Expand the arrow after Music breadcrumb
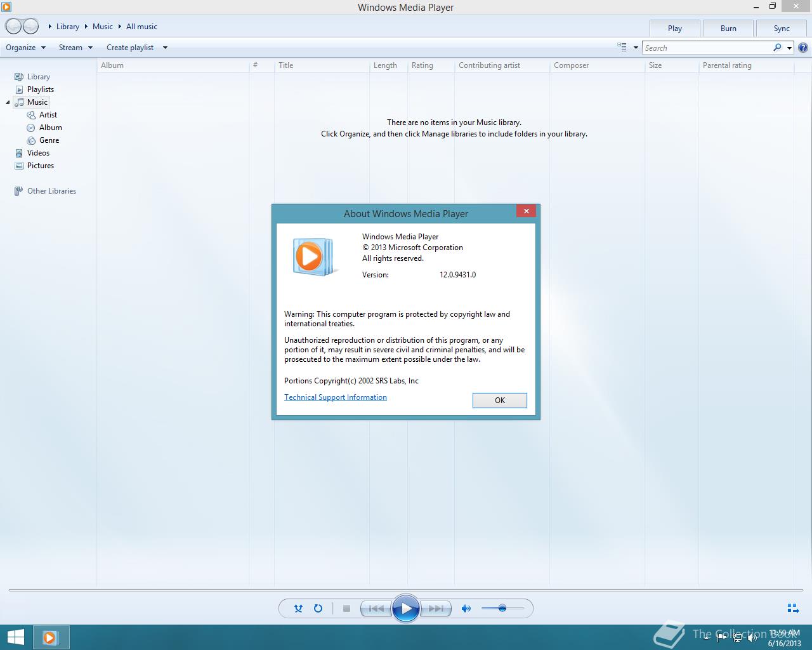This screenshot has width=812, height=650. point(119,27)
